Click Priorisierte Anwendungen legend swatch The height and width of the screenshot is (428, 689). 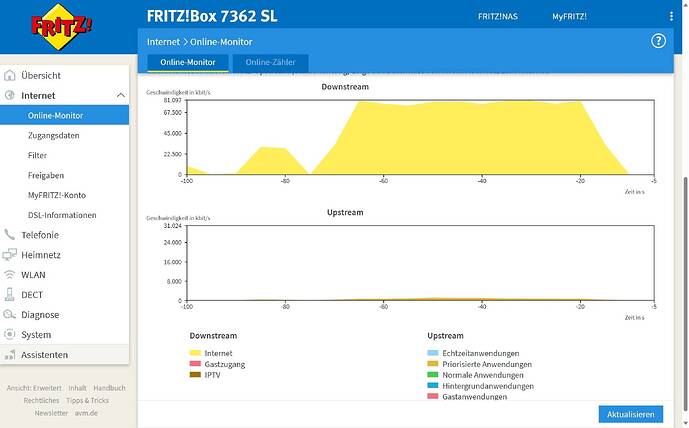(433, 364)
